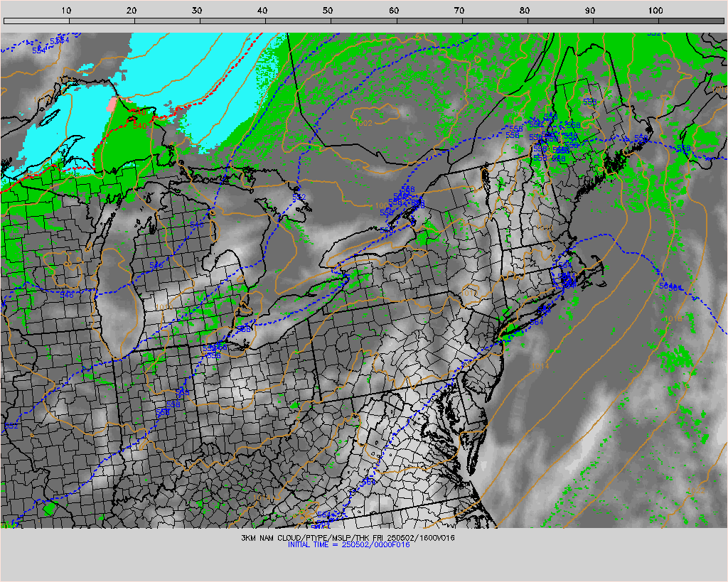Click the scale label "10"
728x582 pixels.
[x=66, y=10]
